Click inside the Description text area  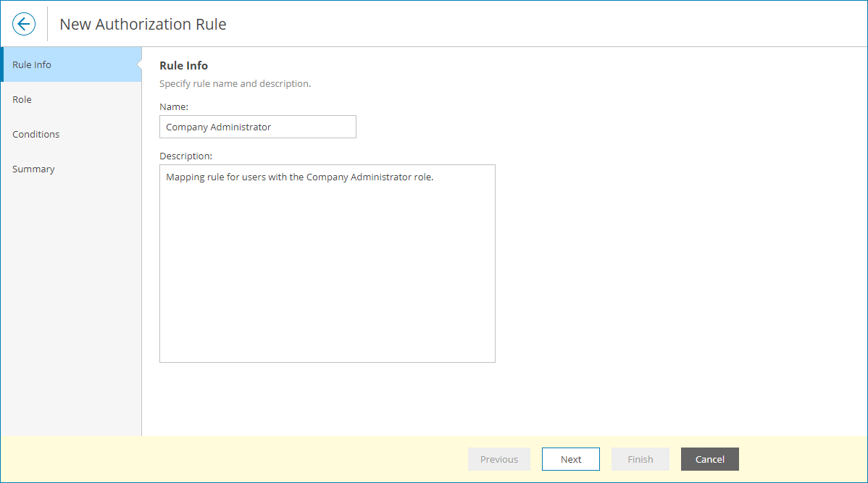(x=327, y=263)
